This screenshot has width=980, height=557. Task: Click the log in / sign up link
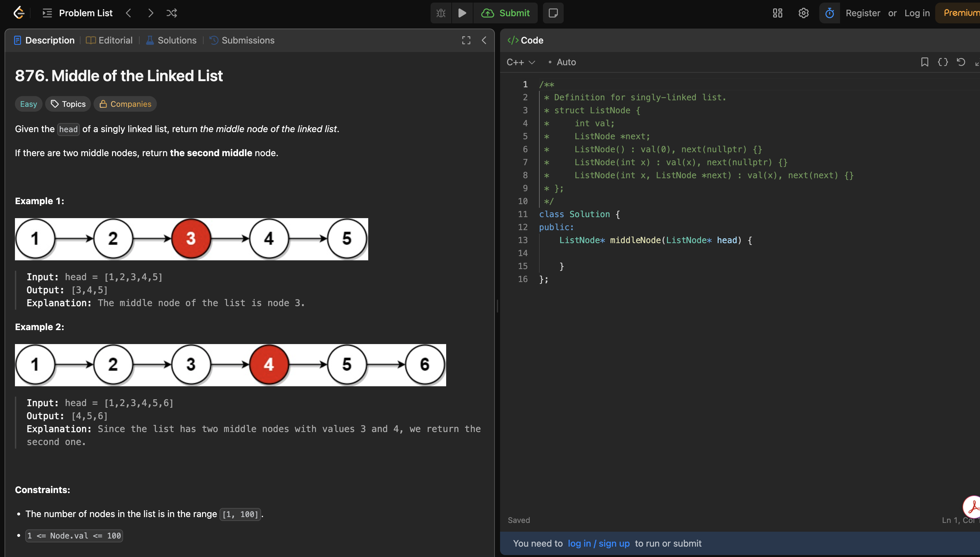tap(598, 543)
